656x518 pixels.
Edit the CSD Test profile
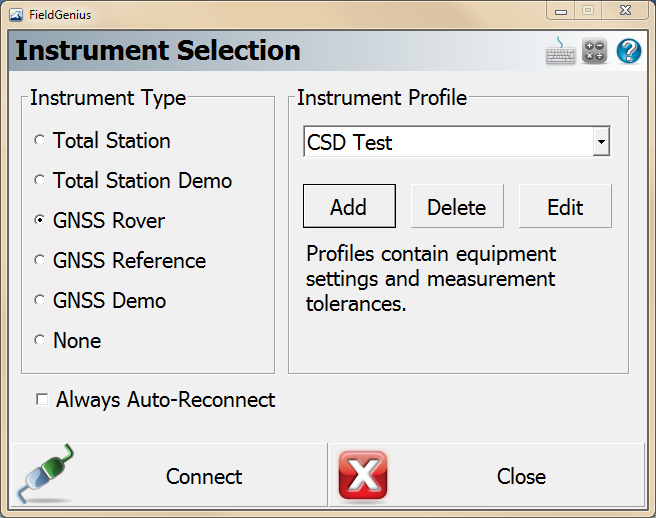[x=565, y=207]
